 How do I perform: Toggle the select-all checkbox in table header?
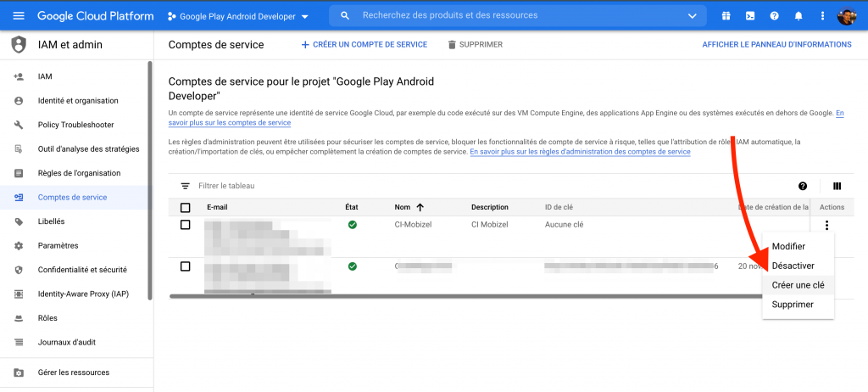pos(186,208)
